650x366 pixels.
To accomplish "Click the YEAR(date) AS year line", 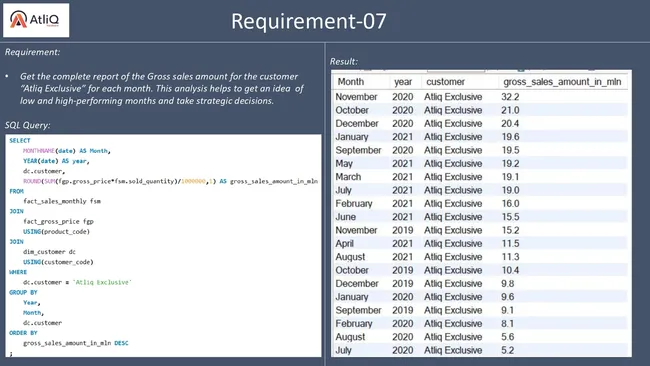I will (x=56, y=161).
